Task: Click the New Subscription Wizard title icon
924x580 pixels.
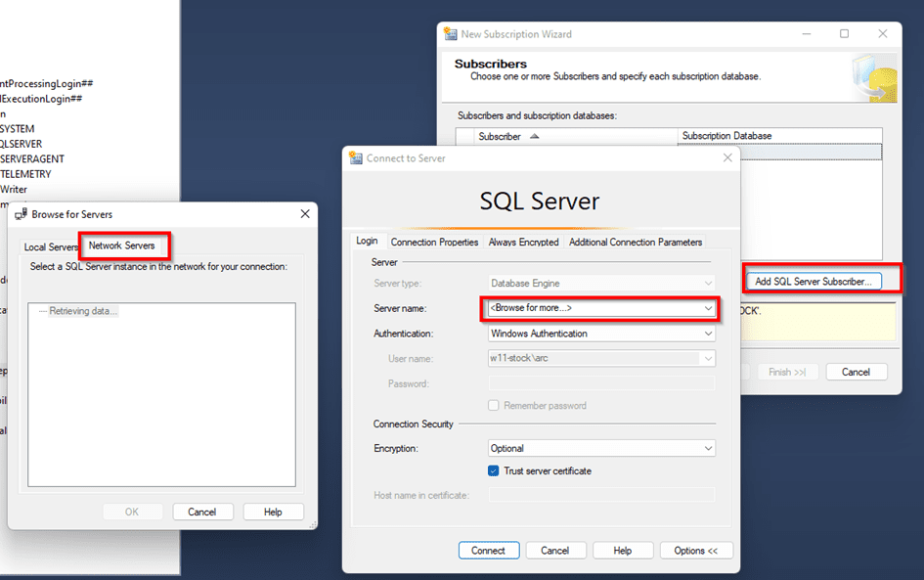Action: (x=451, y=34)
